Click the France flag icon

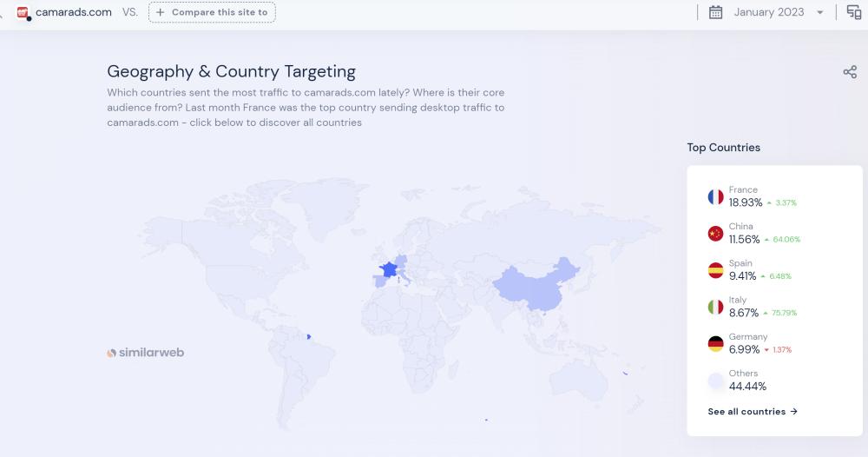[x=715, y=197]
